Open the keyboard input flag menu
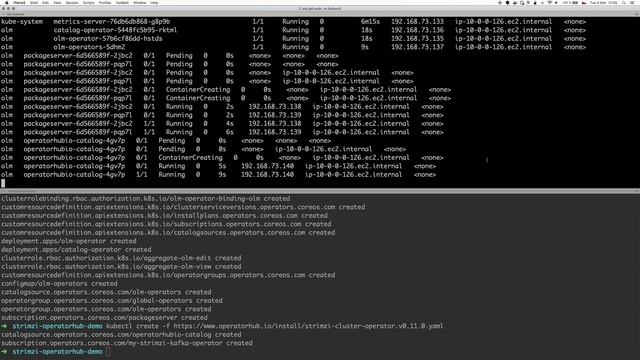The width and height of the screenshot is (640, 360). pos(584,2)
